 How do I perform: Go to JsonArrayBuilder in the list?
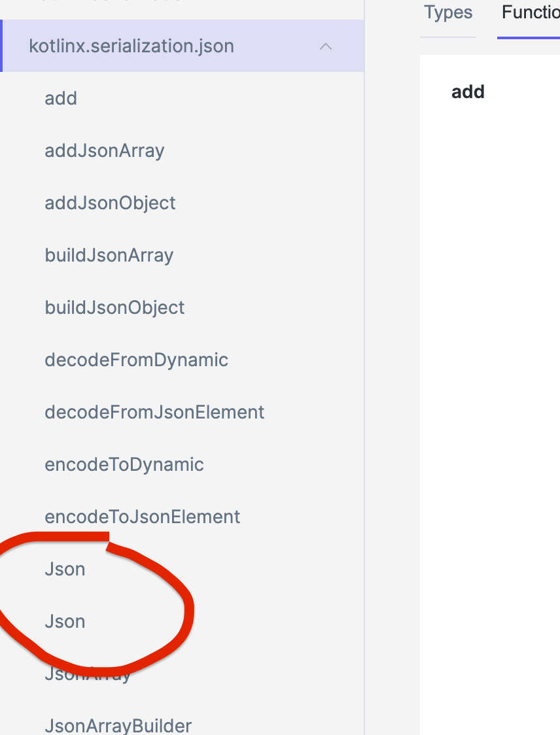(118, 726)
